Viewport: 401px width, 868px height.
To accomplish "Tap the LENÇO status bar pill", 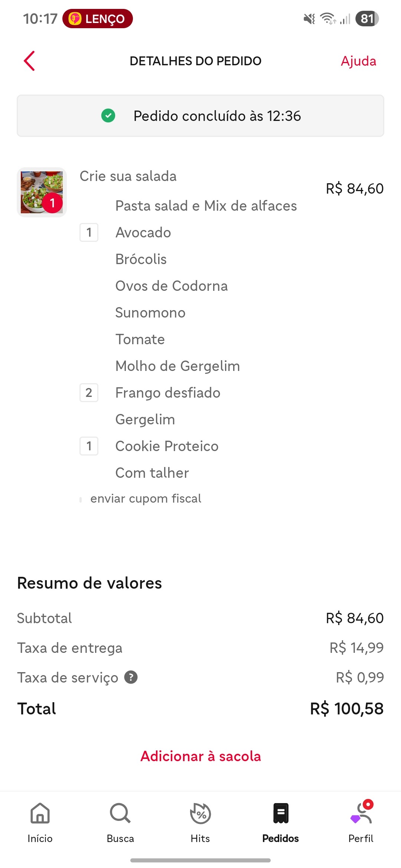I will tap(98, 19).
